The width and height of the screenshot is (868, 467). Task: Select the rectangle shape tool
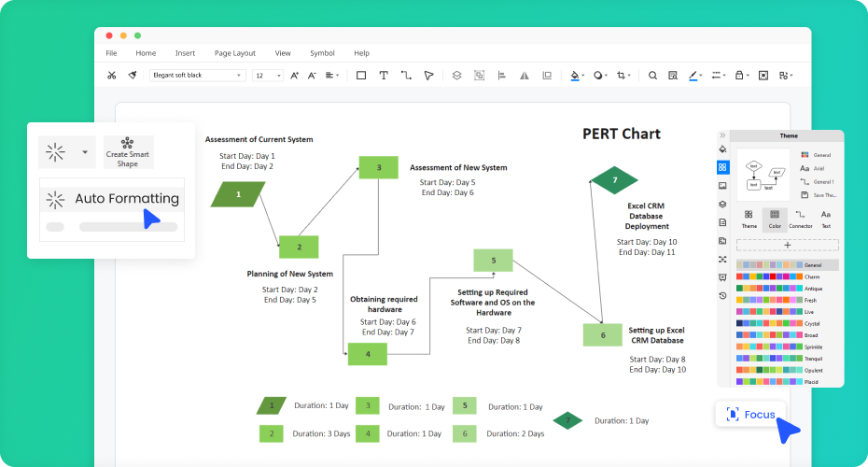[x=361, y=75]
